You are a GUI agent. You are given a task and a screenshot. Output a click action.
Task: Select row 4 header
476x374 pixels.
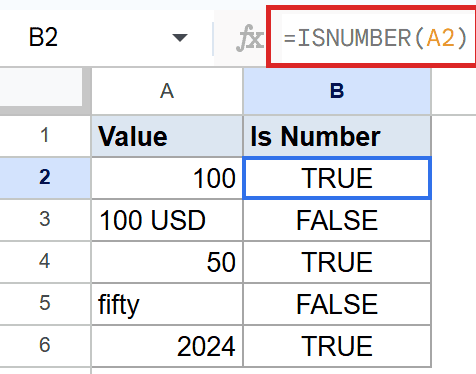coord(45,262)
